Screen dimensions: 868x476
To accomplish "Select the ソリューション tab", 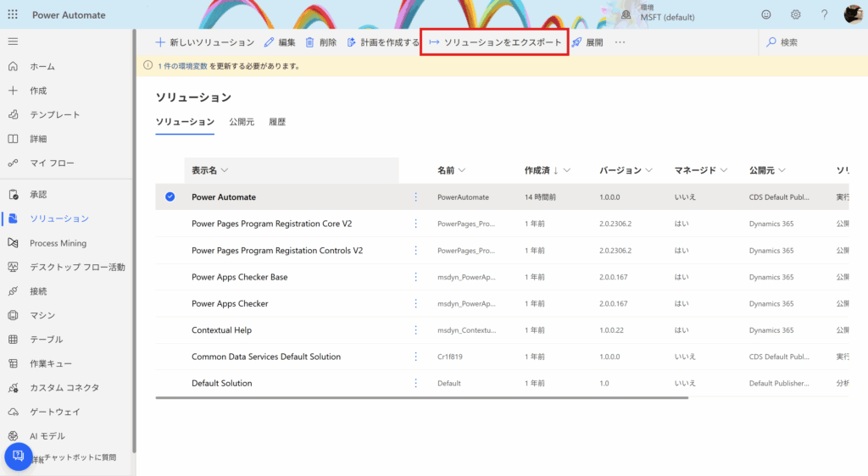I will click(185, 122).
